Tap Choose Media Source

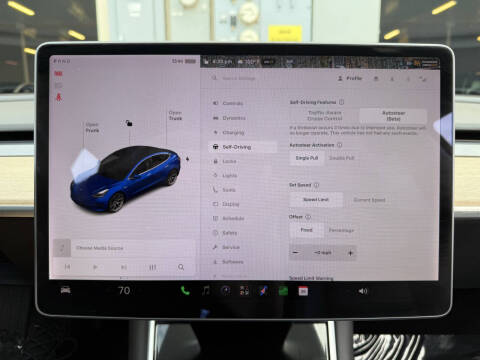coord(100,248)
